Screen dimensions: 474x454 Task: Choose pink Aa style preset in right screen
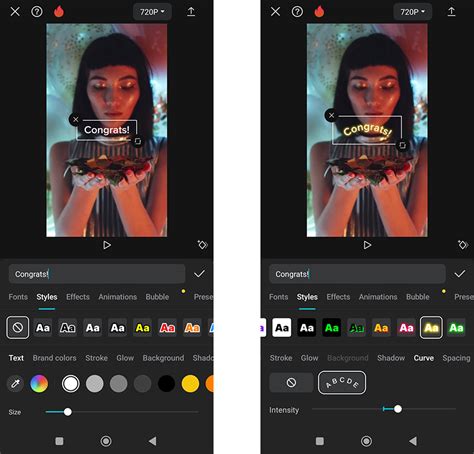click(x=406, y=328)
